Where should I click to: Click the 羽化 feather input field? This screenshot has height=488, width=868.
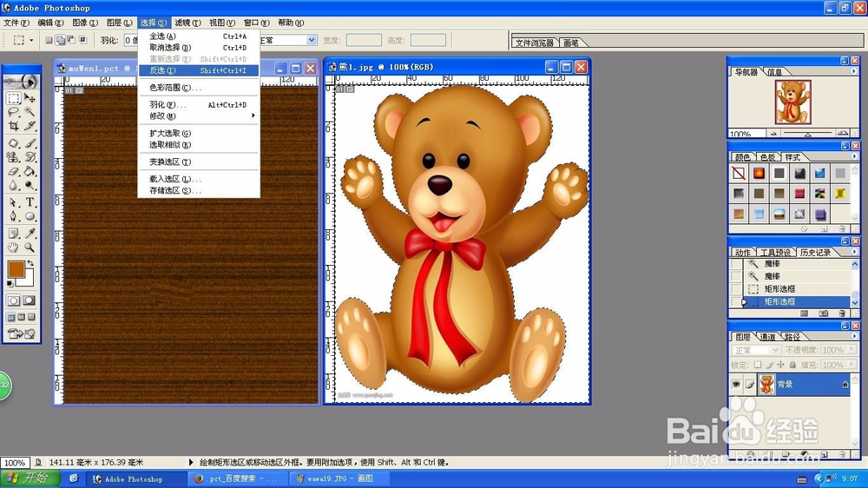pos(131,40)
